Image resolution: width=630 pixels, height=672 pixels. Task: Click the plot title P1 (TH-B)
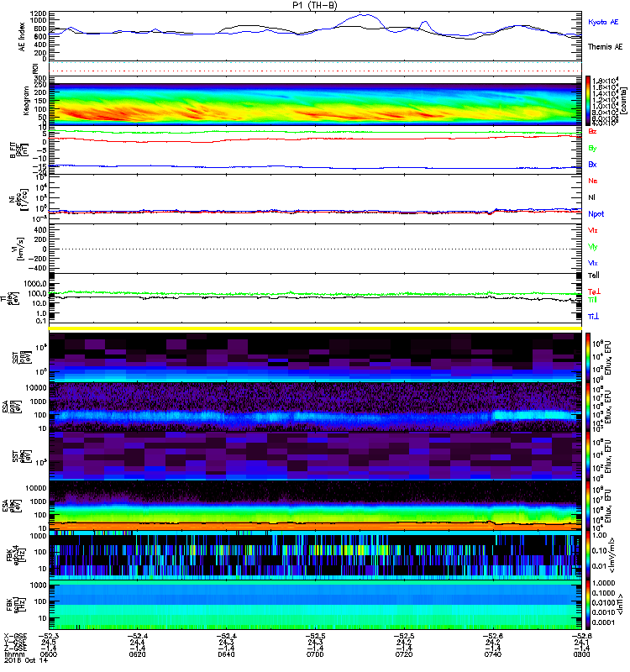pos(315,5)
